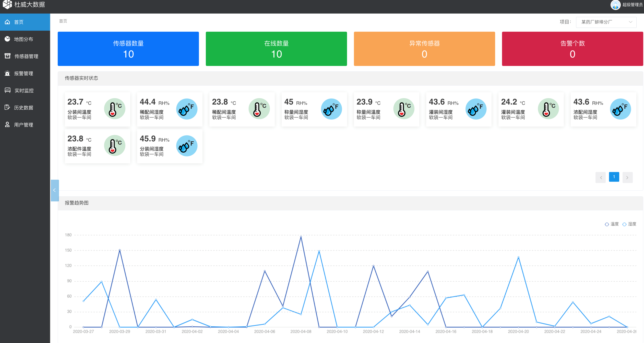Click humidity icon of 稀配间湿度

pos(187,109)
